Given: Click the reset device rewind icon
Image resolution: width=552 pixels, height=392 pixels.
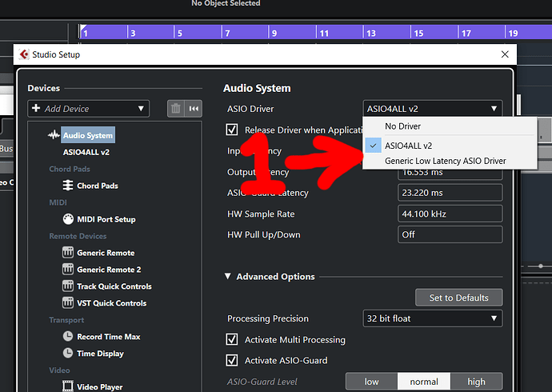Looking at the screenshot, I should [x=194, y=108].
